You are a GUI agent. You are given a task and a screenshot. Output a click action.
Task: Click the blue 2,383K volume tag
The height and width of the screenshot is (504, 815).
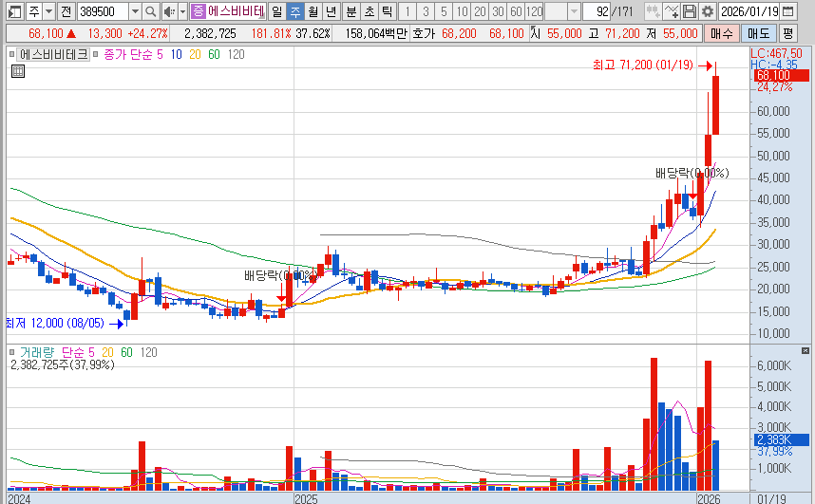781,439
